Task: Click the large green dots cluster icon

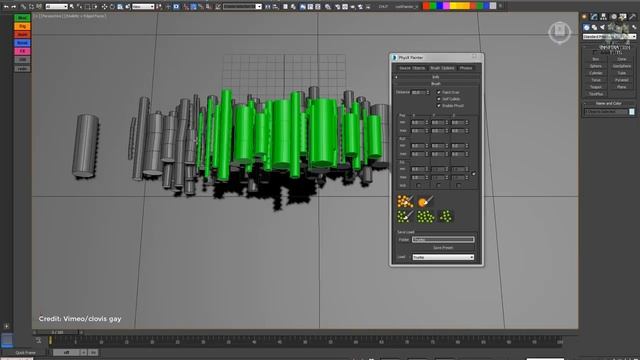Action: [x=425, y=216]
